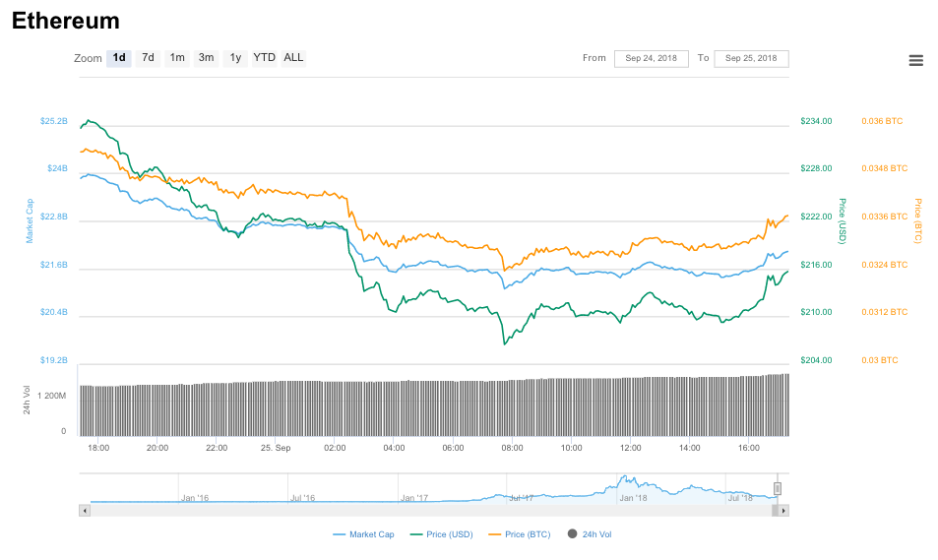Click the 25. Sep time axis label
The image size is (938, 560).
point(276,448)
